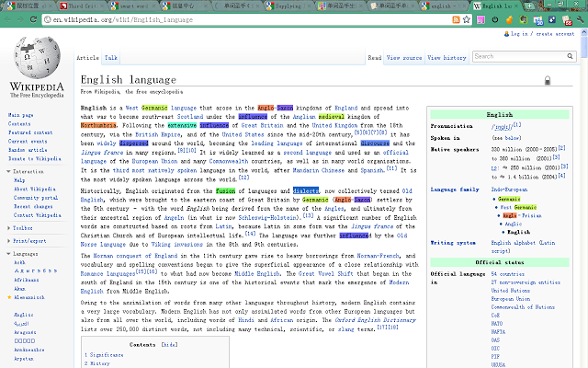Open 54 countries link in infobox
The width and height of the screenshot is (588, 368).
[x=508, y=274]
